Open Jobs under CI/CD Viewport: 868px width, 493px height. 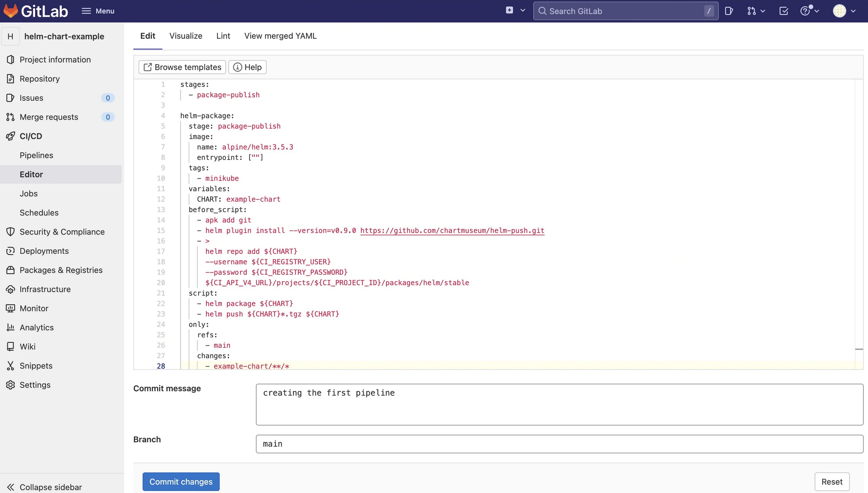[29, 194]
